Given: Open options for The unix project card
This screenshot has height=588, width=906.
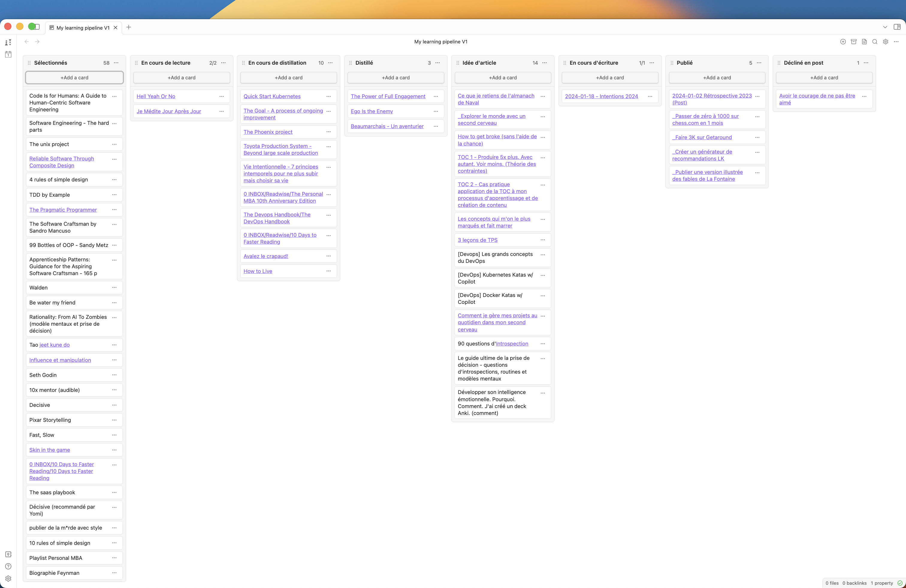Looking at the screenshot, I should (x=114, y=144).
